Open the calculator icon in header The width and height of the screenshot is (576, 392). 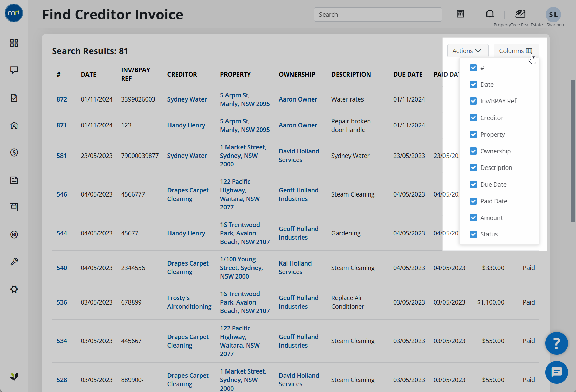(x=461, y=14)
